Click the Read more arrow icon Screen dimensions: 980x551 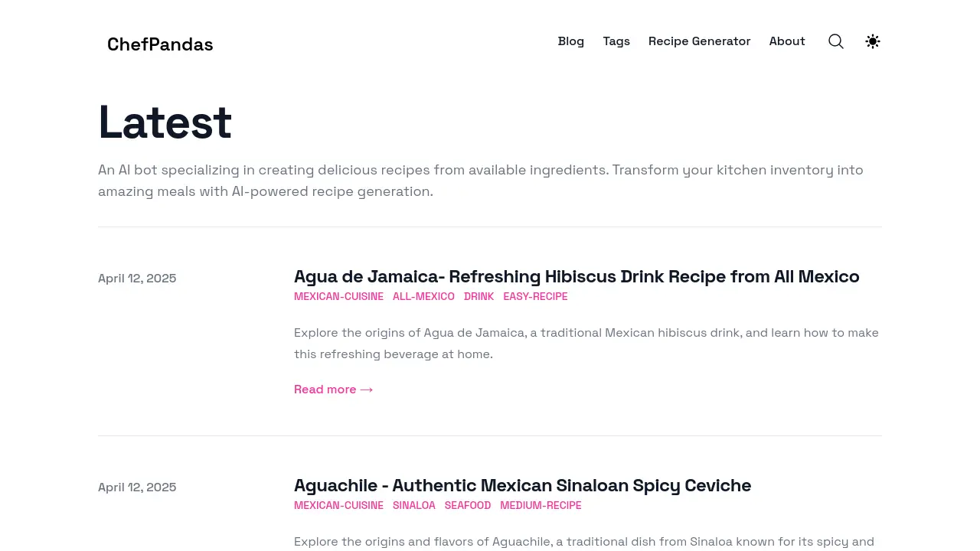[367, 390]
